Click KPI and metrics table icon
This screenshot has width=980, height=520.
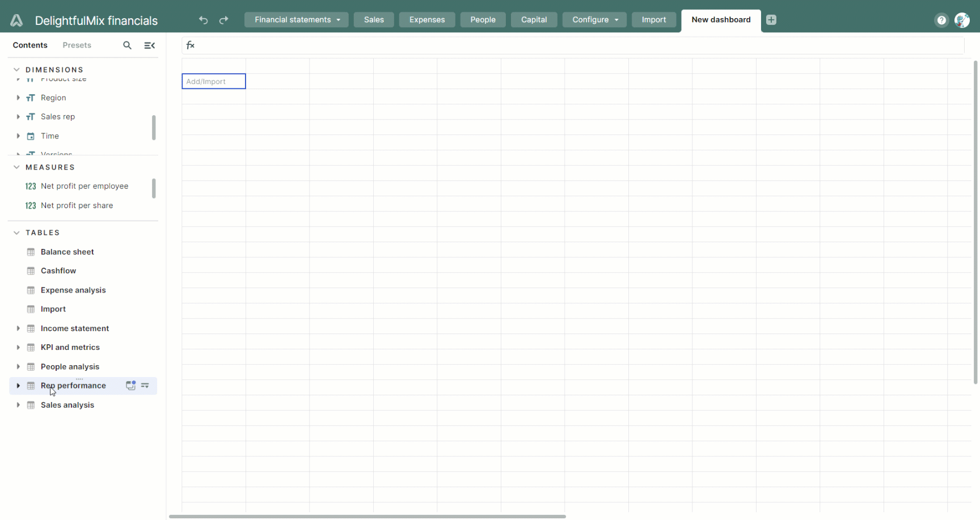[31, 348]
